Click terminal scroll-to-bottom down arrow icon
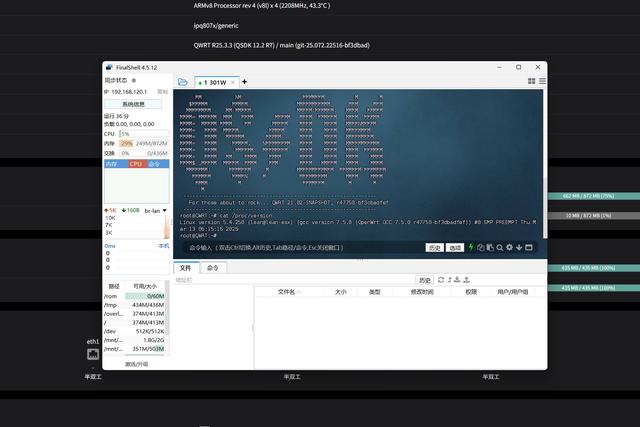This screenshot has height=427, width=640. coord(519,247)
